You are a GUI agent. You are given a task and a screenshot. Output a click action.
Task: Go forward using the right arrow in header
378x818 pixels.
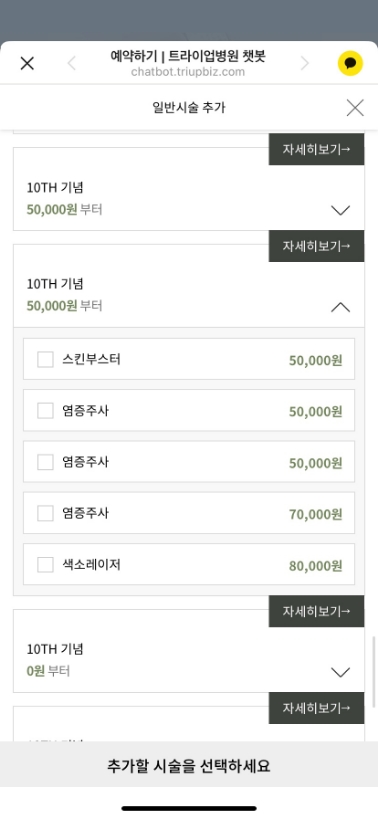(x=305, y=64)
